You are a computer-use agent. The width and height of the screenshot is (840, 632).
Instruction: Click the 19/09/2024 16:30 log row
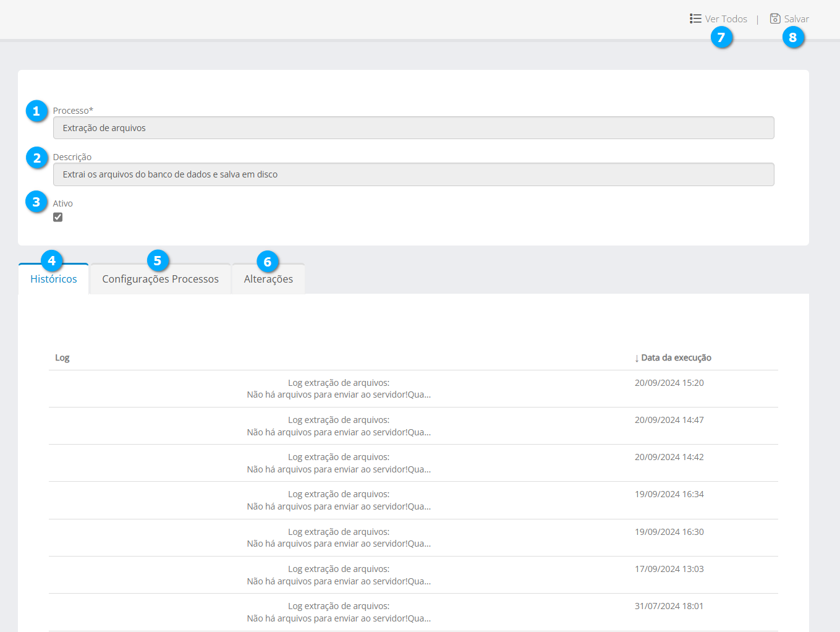(x=339, y=537)
